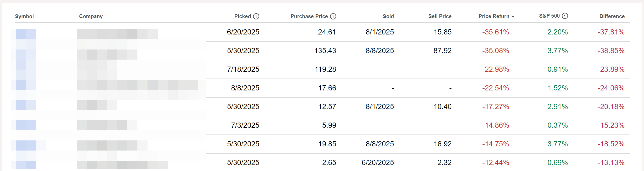644x171 pixels.
Task: Click the info icon beside Purchase Price
Action: [x=333, y=16]
